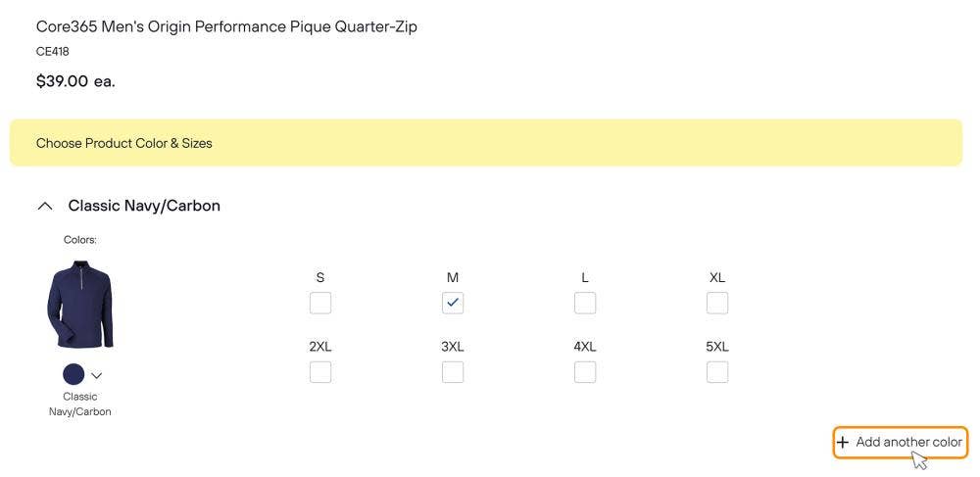Image resolution: width=980 pixels, height=477 pixels.
Task: Check the size S checkbox
Action: point(320,304)
